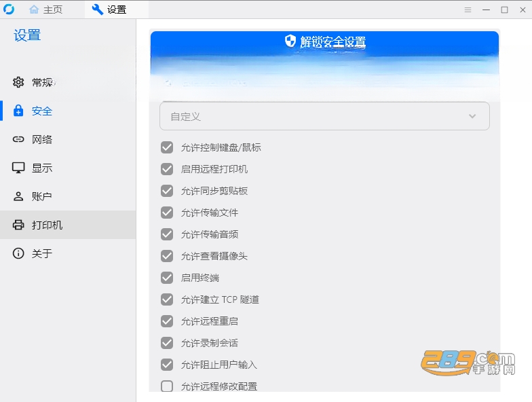The width and height of the screenshot is (532, 402).
Task: Click the info icon beside 关于
Action: click(x=18, y=253)
